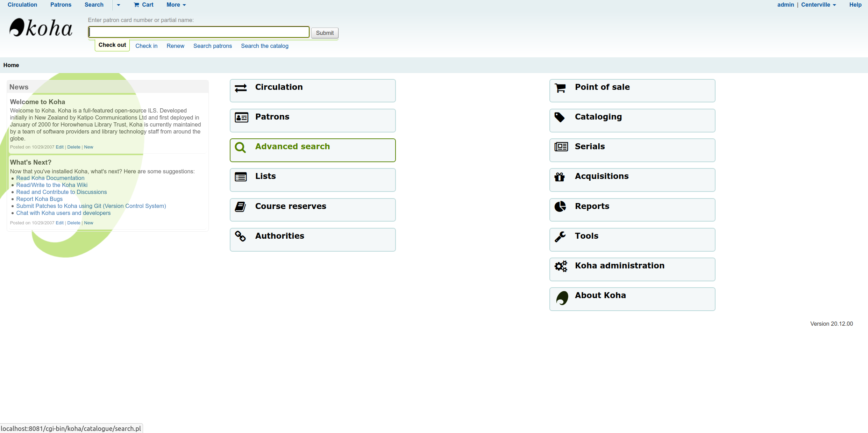
Task: Click the Point of sale cart icon
Action: click(560, 88)
